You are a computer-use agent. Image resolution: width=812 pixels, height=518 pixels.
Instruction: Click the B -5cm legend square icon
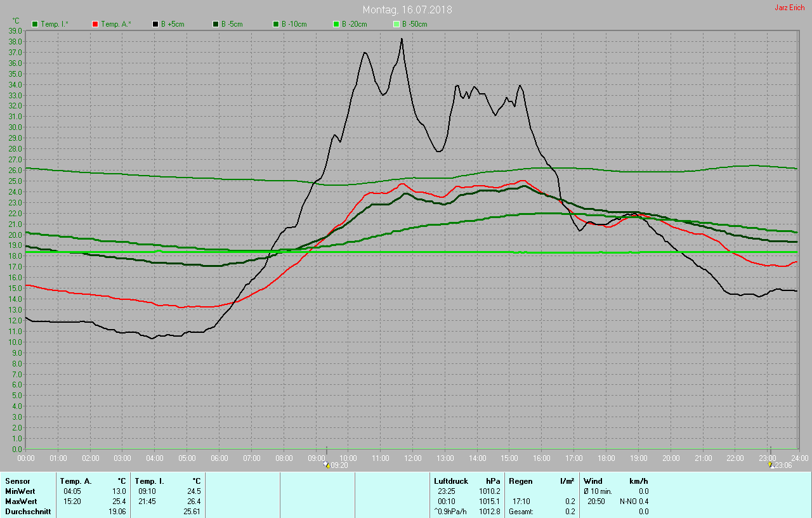(x=216, y=24)
